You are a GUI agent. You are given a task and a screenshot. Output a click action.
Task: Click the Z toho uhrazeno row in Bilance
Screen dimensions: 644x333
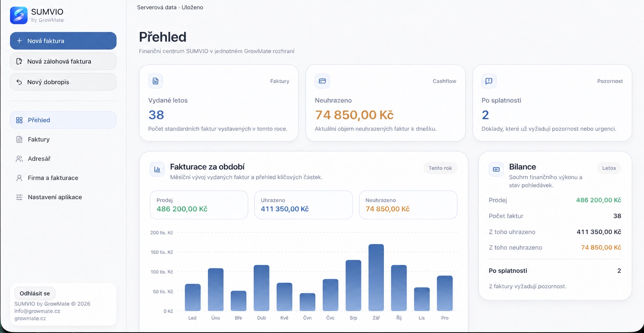pos(555,232)
